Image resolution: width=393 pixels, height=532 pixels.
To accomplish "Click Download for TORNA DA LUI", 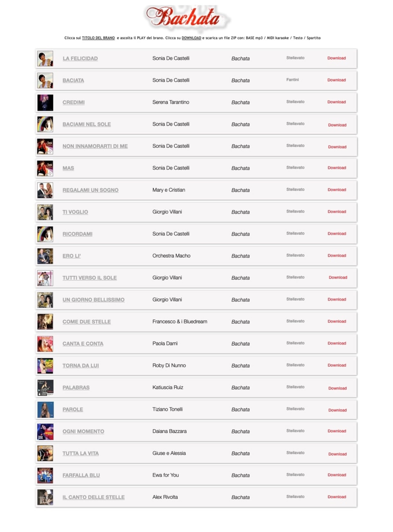I will 337,365.
